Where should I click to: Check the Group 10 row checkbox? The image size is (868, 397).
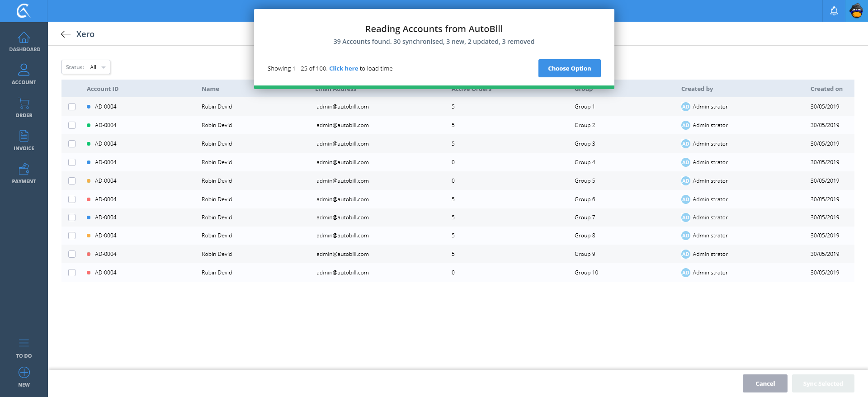click(x=72, y=273)
